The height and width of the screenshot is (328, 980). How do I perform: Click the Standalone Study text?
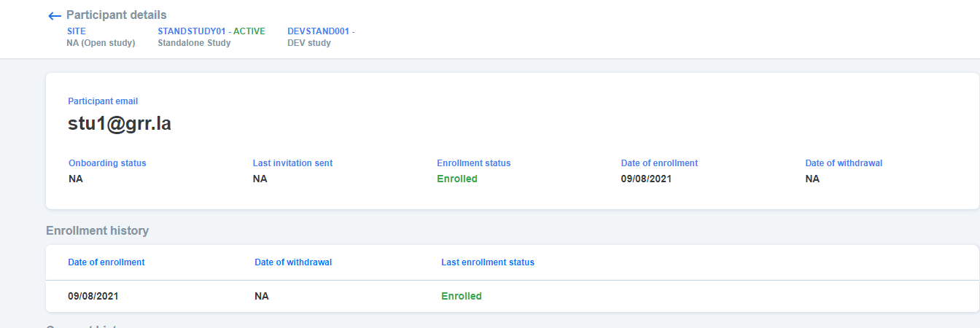[x=194, y=43]
